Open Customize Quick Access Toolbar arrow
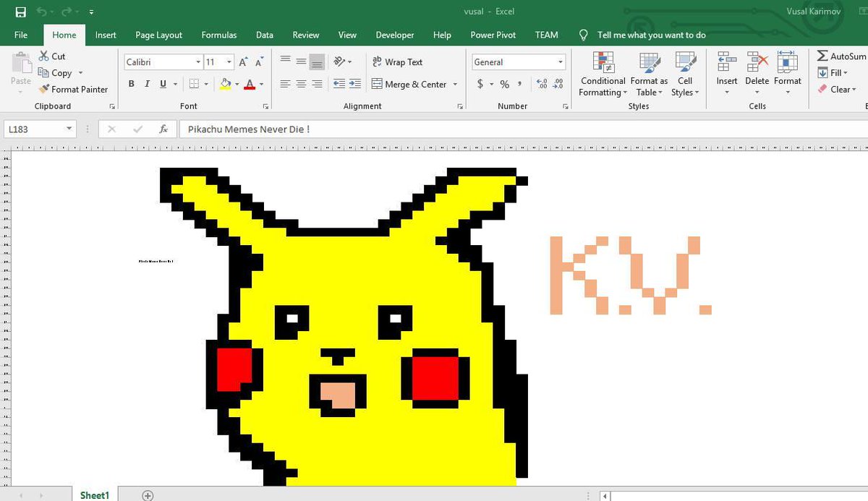This screenshot has height=501, width=868. (x=90, y=12)
